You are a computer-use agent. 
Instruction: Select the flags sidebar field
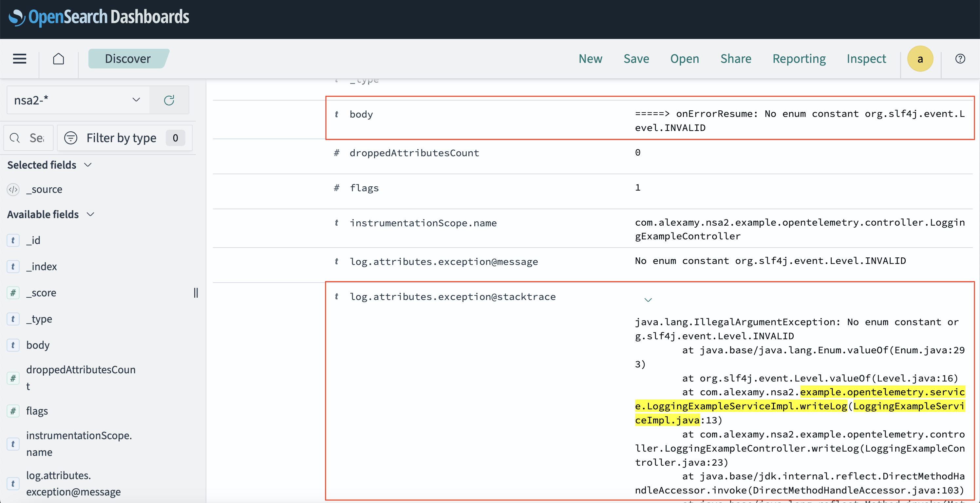point(37,411)
